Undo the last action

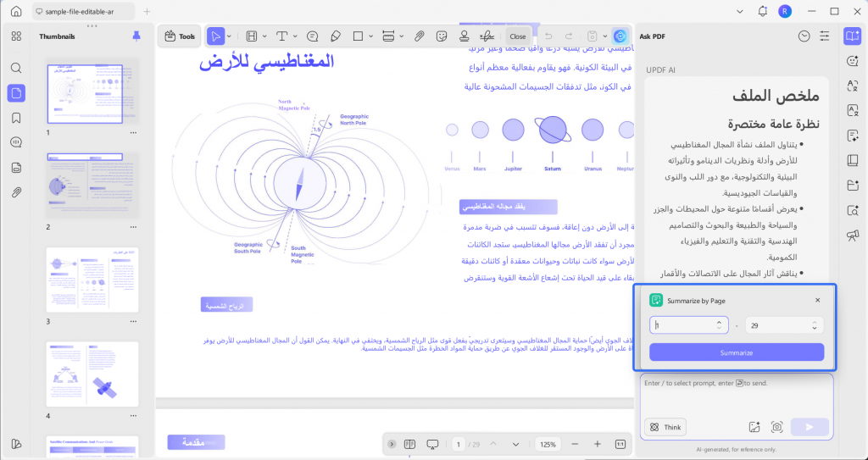pos(548,36)
